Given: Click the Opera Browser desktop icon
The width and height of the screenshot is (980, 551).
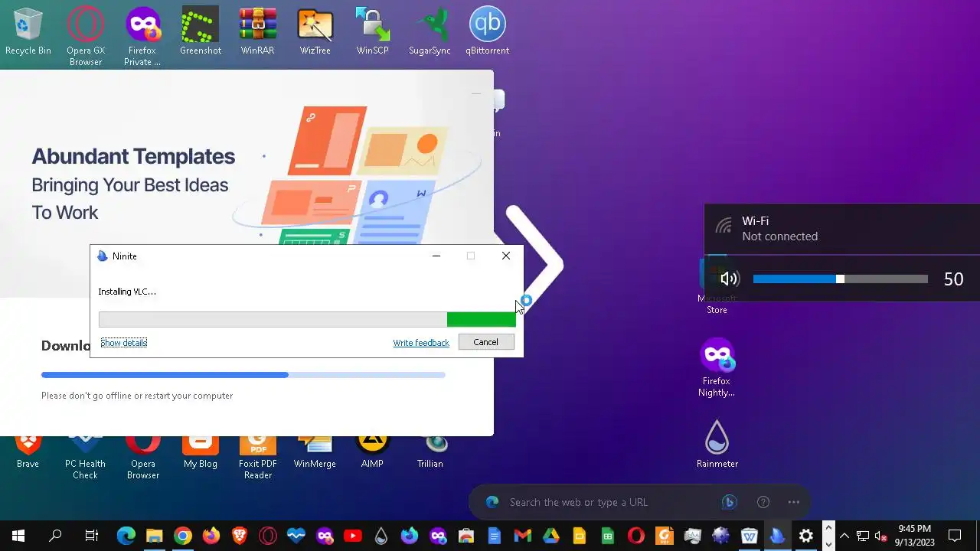Looking at the screenshot, I should point(143,457).
